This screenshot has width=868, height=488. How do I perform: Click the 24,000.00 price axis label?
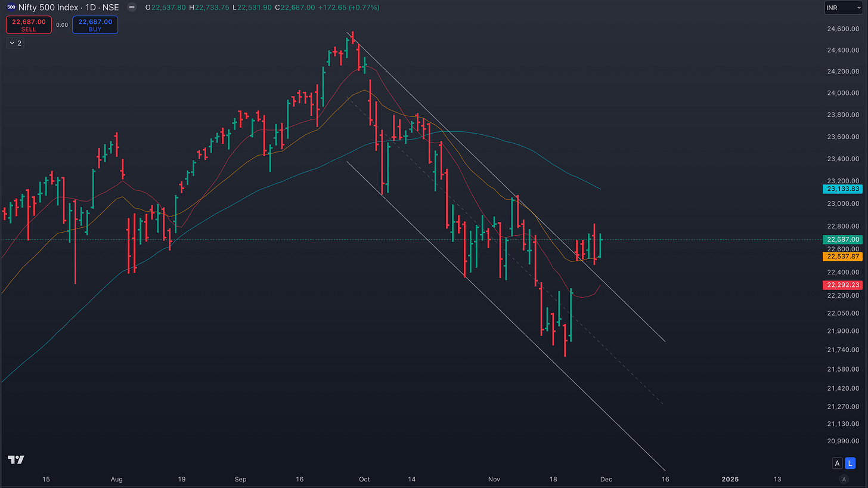pyautogui.click(x=843, y=93)
